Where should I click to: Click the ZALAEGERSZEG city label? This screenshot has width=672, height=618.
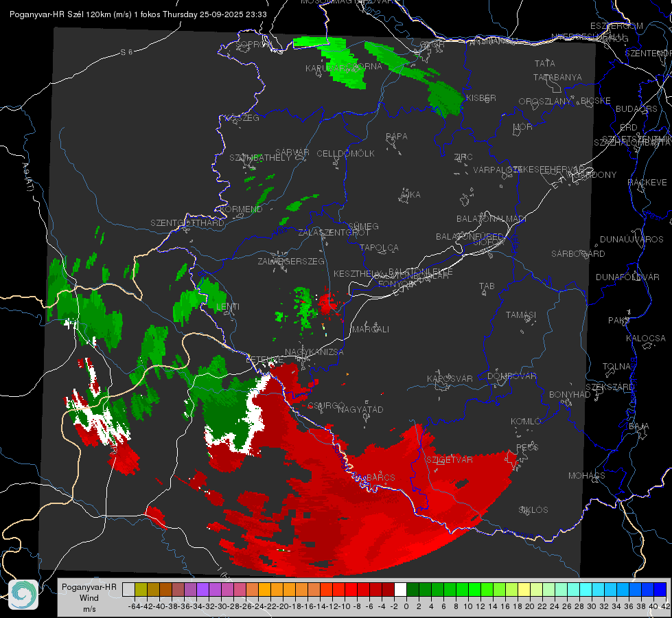coord(290,261)
